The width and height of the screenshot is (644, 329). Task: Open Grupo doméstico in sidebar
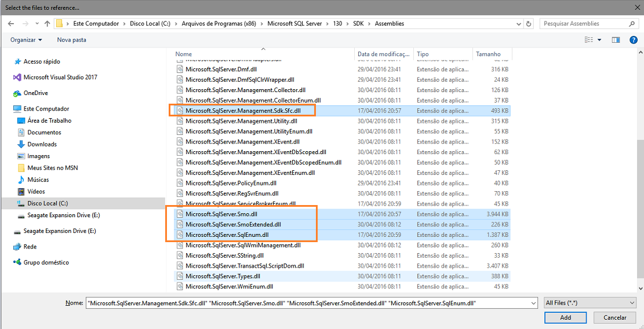click(46, 262)
